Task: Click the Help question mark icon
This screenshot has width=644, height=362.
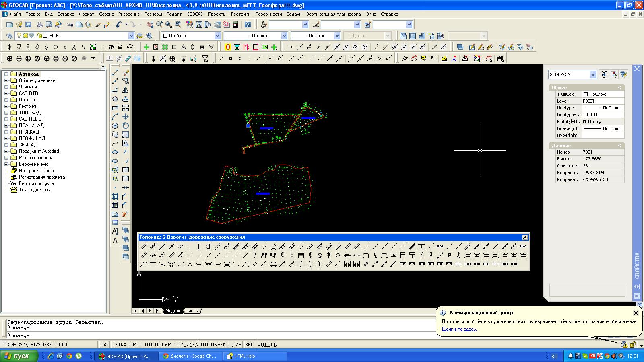Action: [248, 25]
